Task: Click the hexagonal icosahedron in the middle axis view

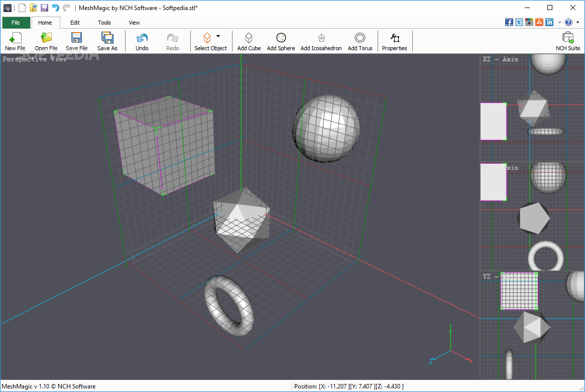Action: [534, 218]
